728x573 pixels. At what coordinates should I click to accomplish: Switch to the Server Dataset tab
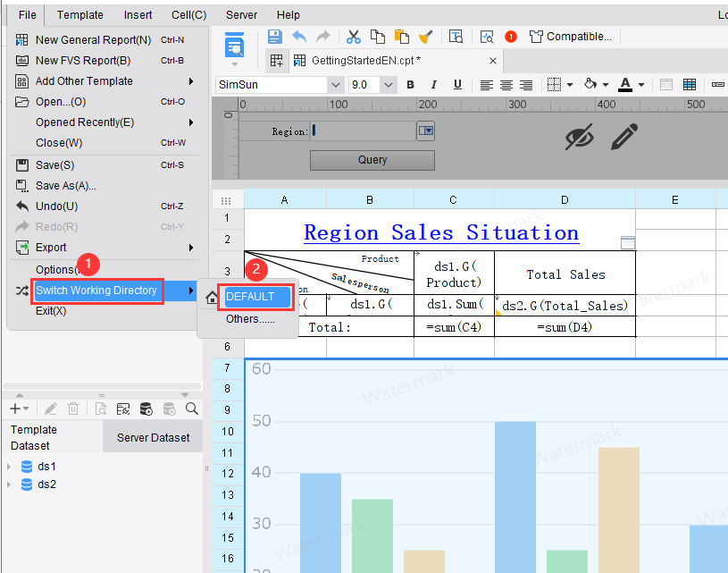pyautogui.click(x=153, y=437)
